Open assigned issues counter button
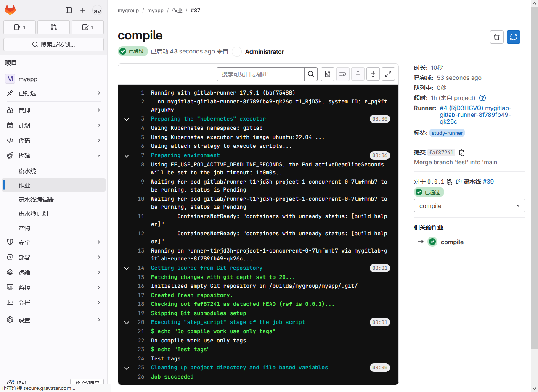This screenshot has width=538, height=392. click(x=19, y=27)
